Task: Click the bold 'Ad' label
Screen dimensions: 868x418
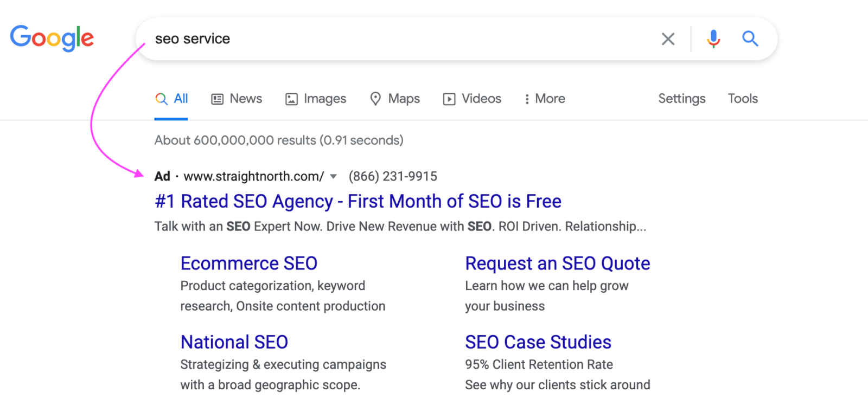Action: click(162, 176)
